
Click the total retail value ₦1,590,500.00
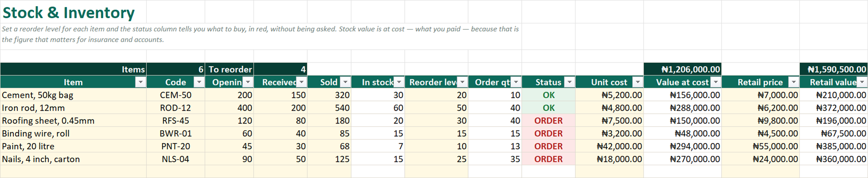coord(833,69)
